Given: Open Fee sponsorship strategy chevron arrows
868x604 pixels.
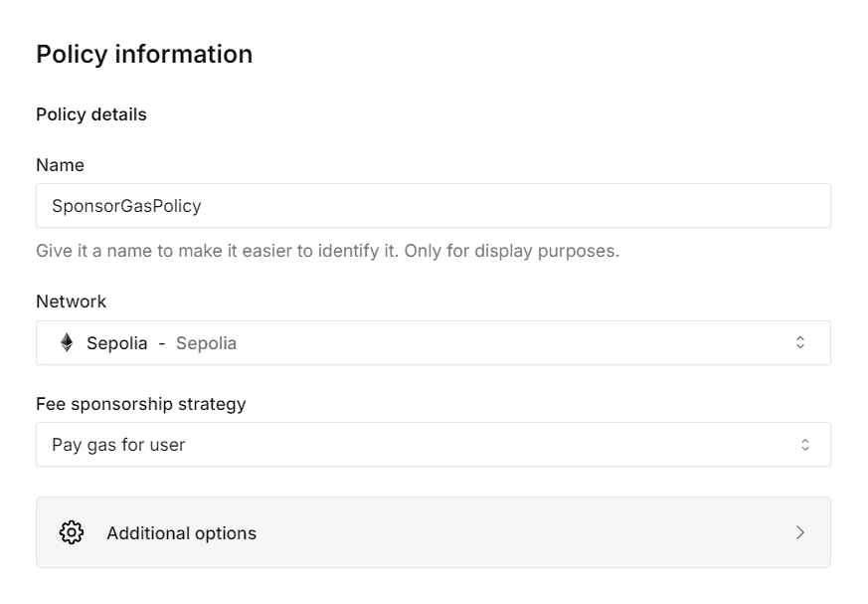Looking at the screenshot, I should click(805, 445).
